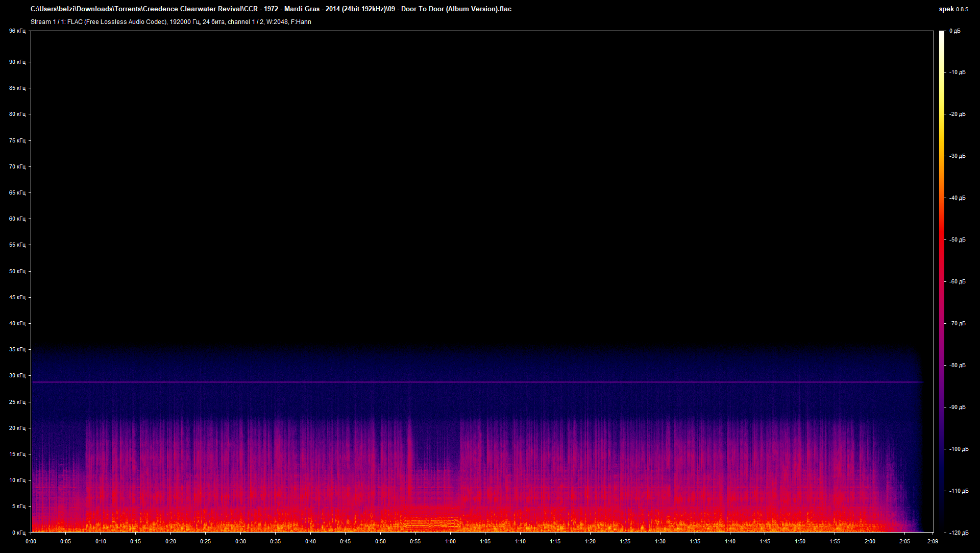Screen dimensions: 980x553
Task: Click the 0:30 time axis marker
Action: coord(240,541)
